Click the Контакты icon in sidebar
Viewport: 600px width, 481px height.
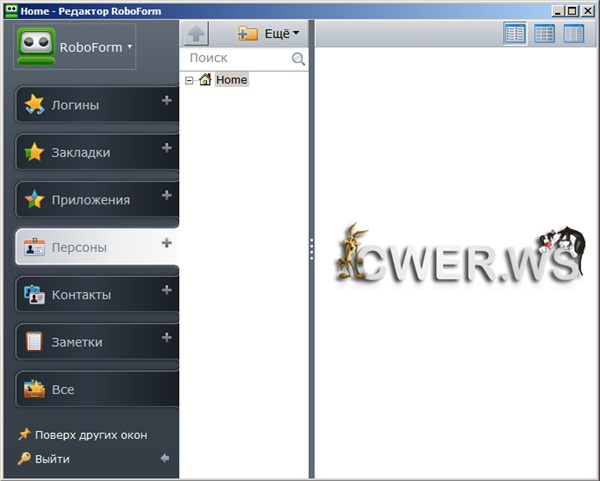[35, 294]
